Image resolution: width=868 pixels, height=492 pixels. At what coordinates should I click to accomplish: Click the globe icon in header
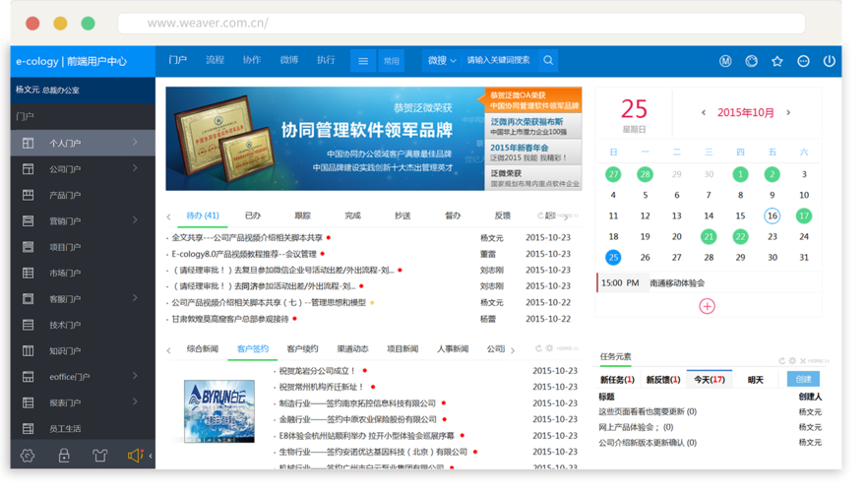[751, 61]
